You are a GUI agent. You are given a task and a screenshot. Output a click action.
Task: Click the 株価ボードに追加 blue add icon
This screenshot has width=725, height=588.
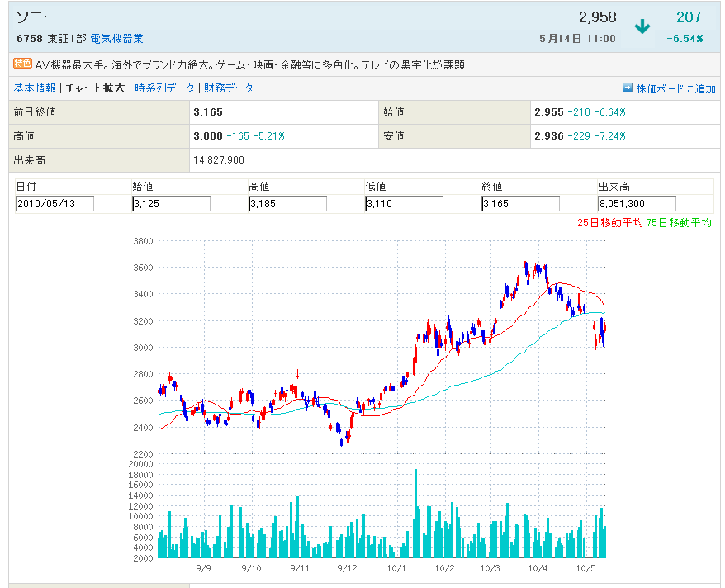click(x=628, y=88)
